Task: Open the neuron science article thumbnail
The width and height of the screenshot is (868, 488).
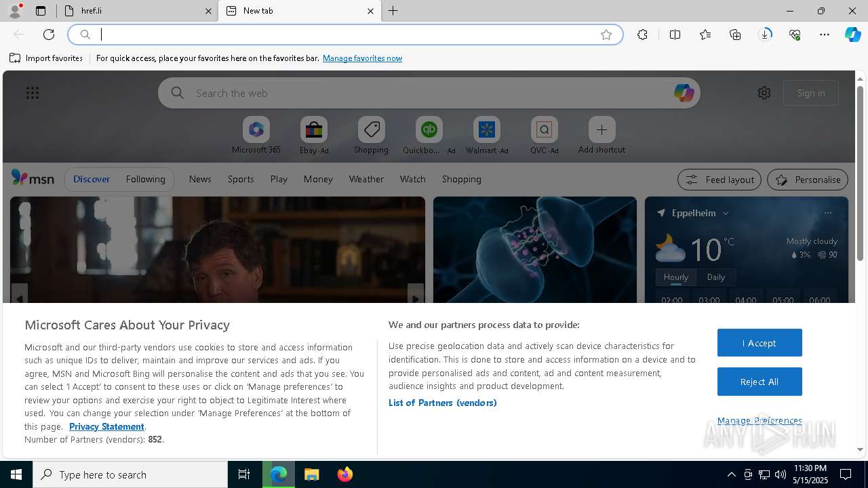Action: click(x=535, y=249)
